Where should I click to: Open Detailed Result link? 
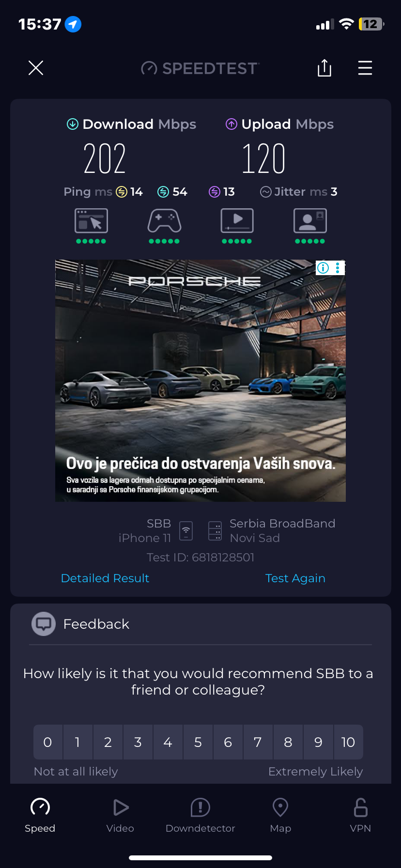tap(105, 578)
